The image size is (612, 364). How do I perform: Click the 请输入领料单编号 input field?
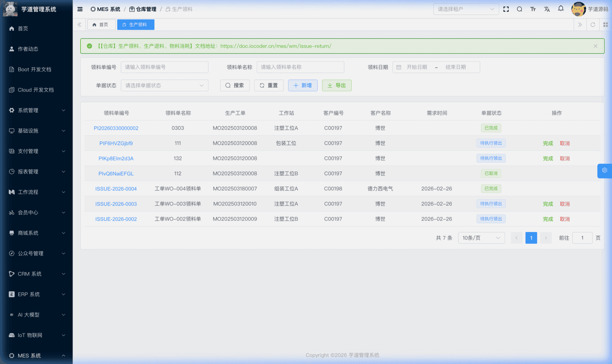pos(164,67)
